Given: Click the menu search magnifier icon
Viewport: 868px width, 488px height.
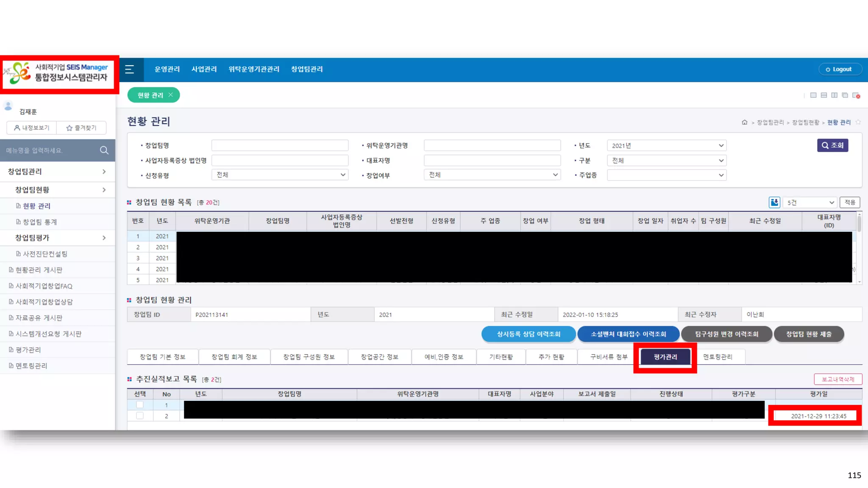Looking at the screenshot, I should pyautogui.click(x=104, y=150).
